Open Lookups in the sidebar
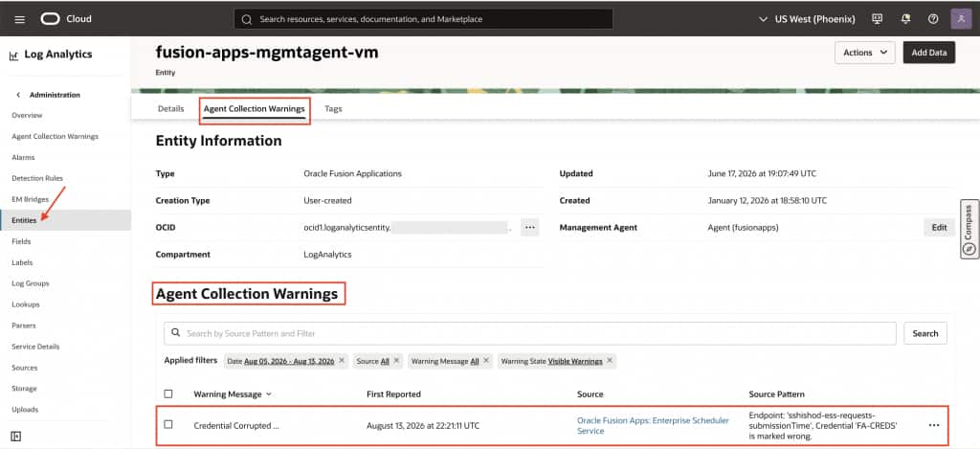980x449 pixels. 26,304
